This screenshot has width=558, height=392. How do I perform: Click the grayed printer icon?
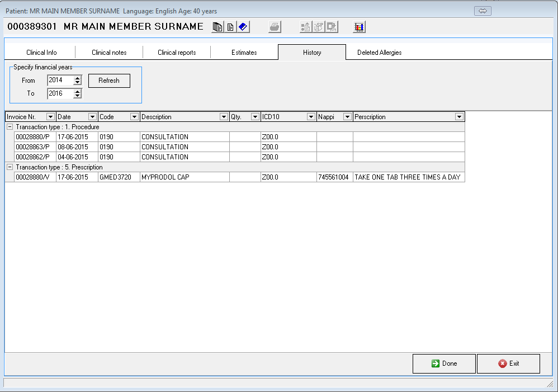coord(275,27)
